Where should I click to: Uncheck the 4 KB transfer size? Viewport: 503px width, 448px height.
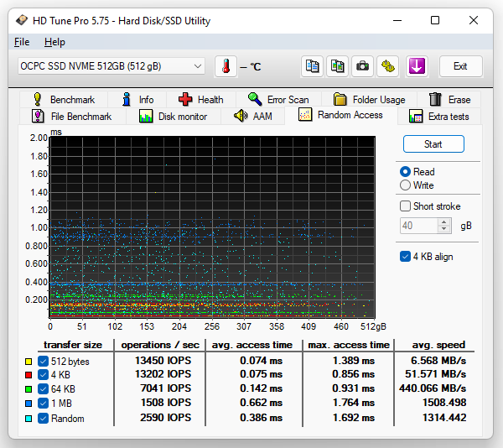pos(43,374)
